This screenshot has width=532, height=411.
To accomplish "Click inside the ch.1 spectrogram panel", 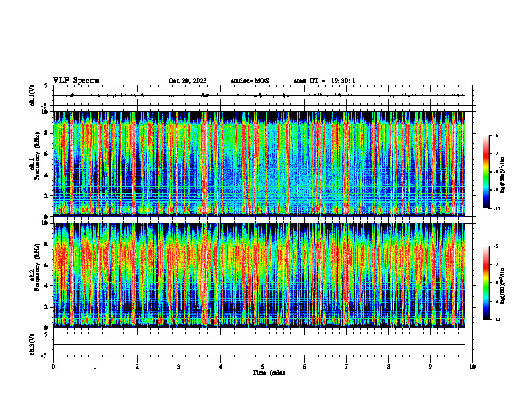I will [259, 164].
